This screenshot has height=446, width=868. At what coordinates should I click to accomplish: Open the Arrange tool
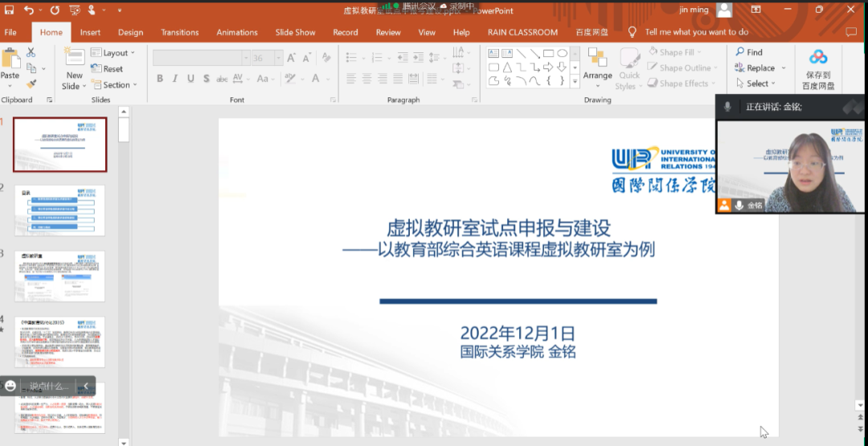[x=597, y=64]
